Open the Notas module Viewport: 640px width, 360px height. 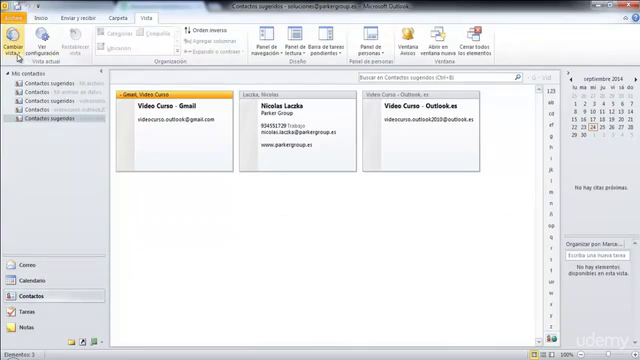click(x=54, y=327)
